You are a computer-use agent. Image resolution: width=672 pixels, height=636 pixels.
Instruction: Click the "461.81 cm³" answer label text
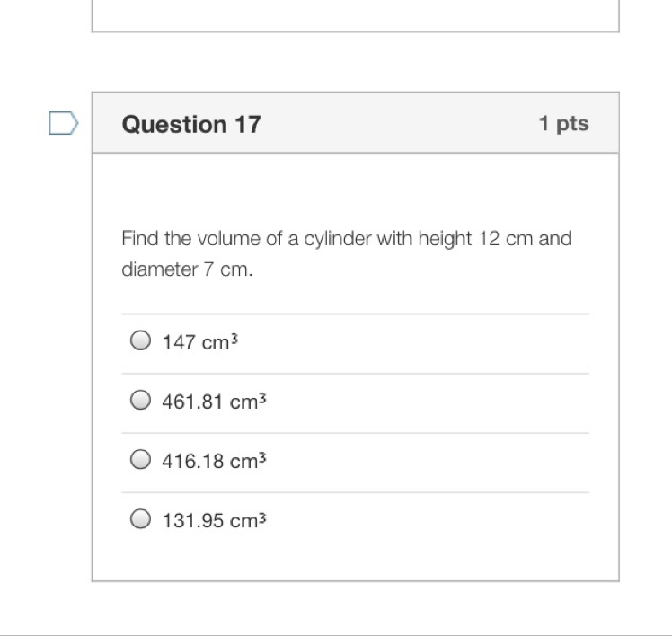pyautogui.click(x=215, y=402)
